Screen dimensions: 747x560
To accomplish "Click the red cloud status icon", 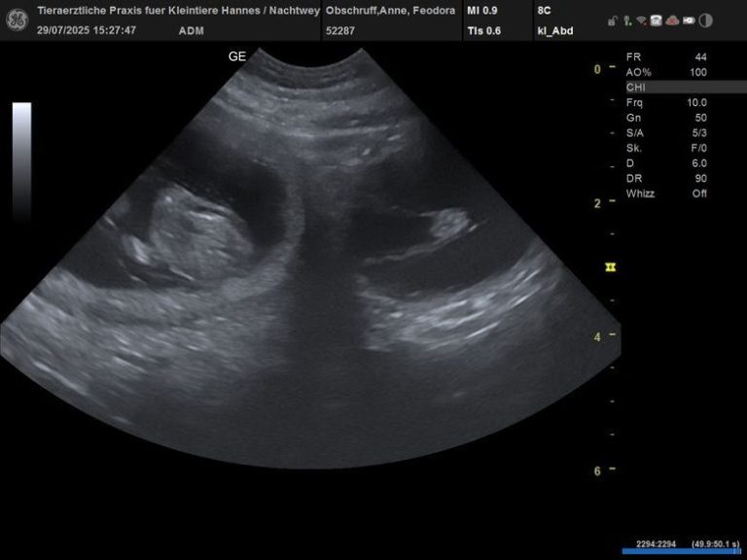I will tap(672, 20).
